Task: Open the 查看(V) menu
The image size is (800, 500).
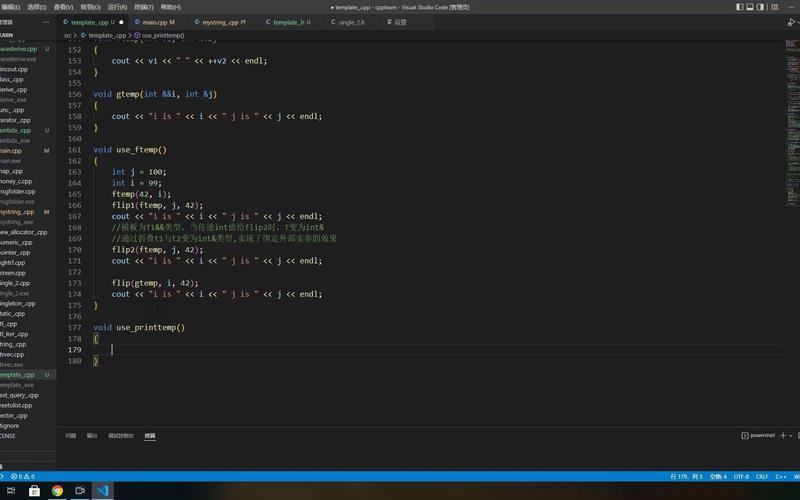Action: pos(64,7)
